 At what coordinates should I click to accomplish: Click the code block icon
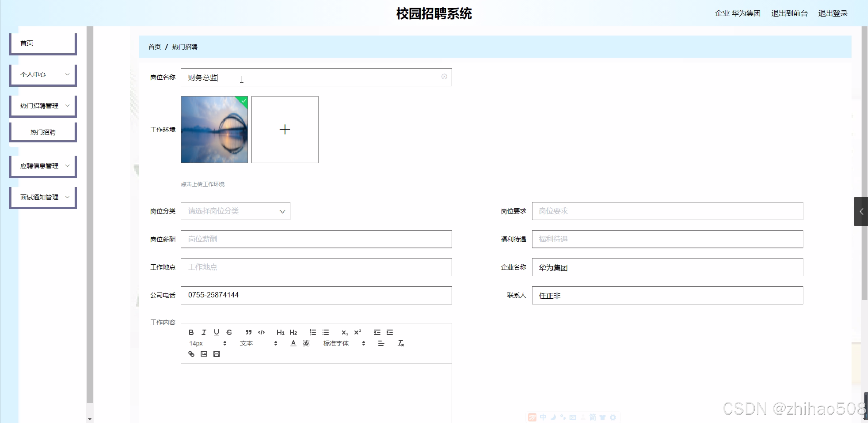pos(261,332)
